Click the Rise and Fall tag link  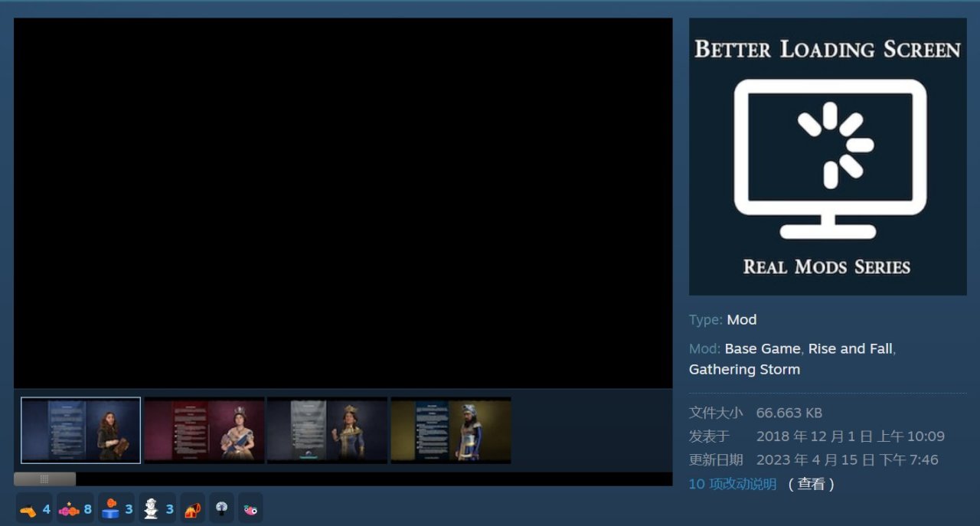click(x=851, y=348)
